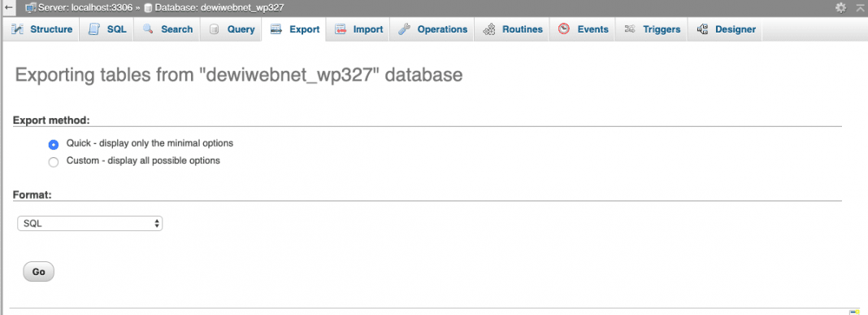
Task: Open Database dewiwebnet_wp327 breadcrumb link
Action: point(214,8)
